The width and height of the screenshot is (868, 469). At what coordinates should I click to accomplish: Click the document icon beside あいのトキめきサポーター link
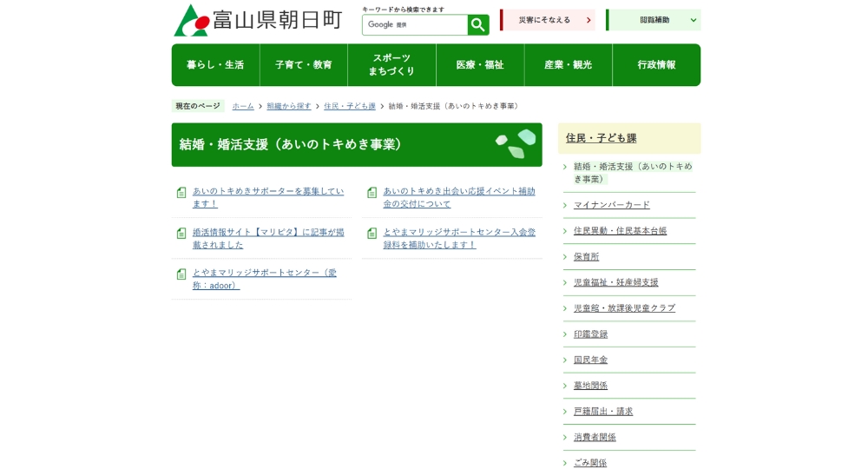click(x=181, y=193)
